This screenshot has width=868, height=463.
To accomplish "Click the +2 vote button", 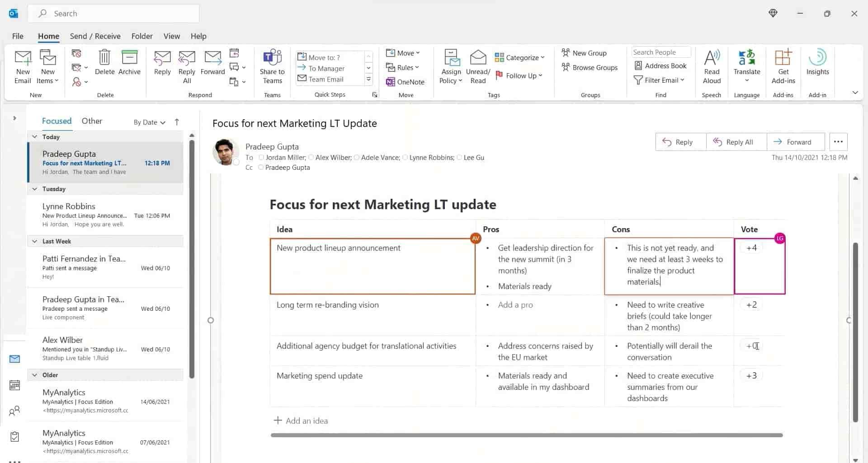I will [x=751, y=305].
